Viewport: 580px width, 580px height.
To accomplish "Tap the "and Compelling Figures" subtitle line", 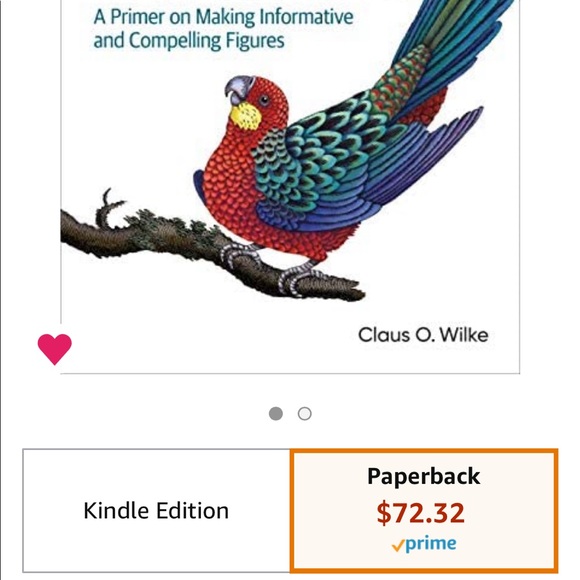I will tap(189, 40).
